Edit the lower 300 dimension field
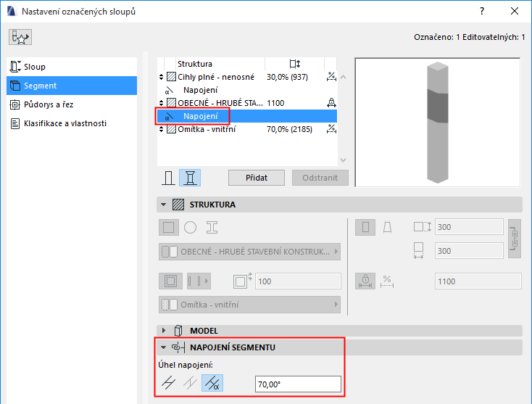This screenshot has height=404, width=532. coord(469,251)
